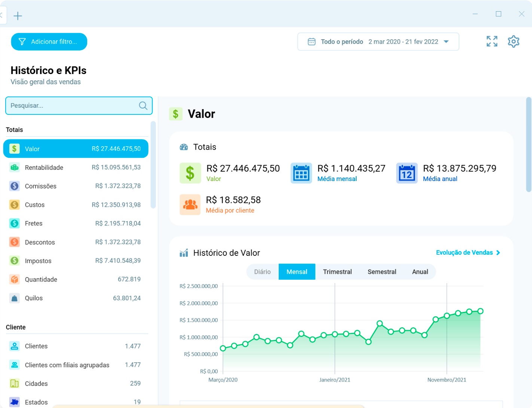Screen dimensions: 532x408
Task: Select the Valor row in sidebar
Action: 76,148
